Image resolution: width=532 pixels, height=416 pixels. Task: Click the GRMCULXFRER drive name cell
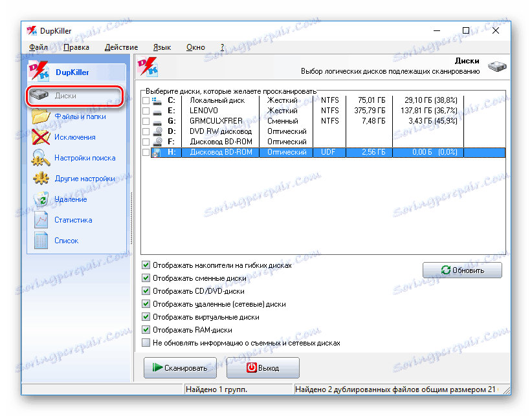click(220, 121)
